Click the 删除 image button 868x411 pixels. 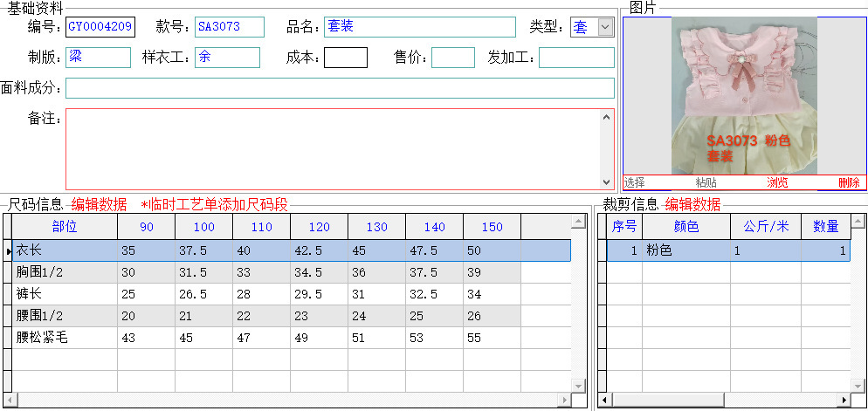(849, 182)
